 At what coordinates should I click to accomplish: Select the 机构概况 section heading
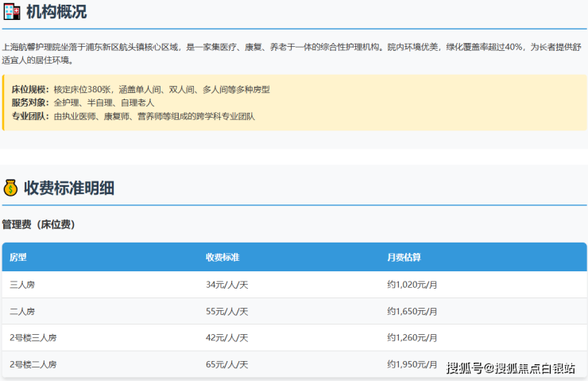(56, 12)
